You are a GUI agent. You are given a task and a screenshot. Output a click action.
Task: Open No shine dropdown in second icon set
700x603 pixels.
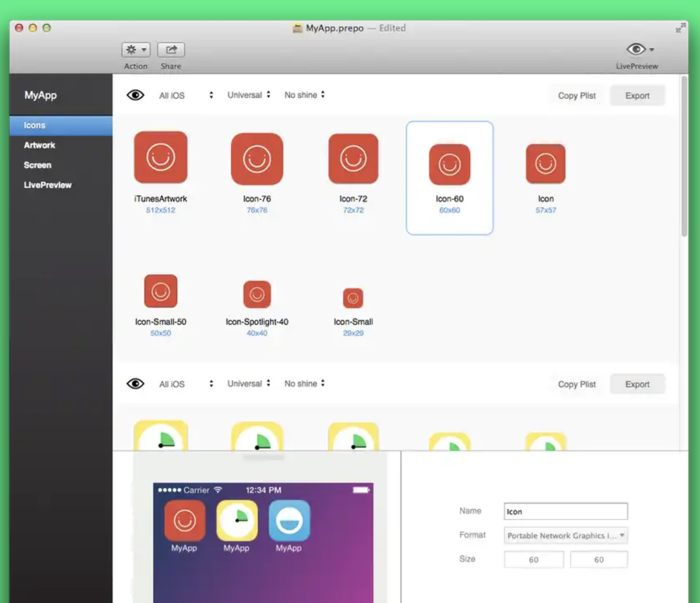pyautogui.click(x=305, y=383)
